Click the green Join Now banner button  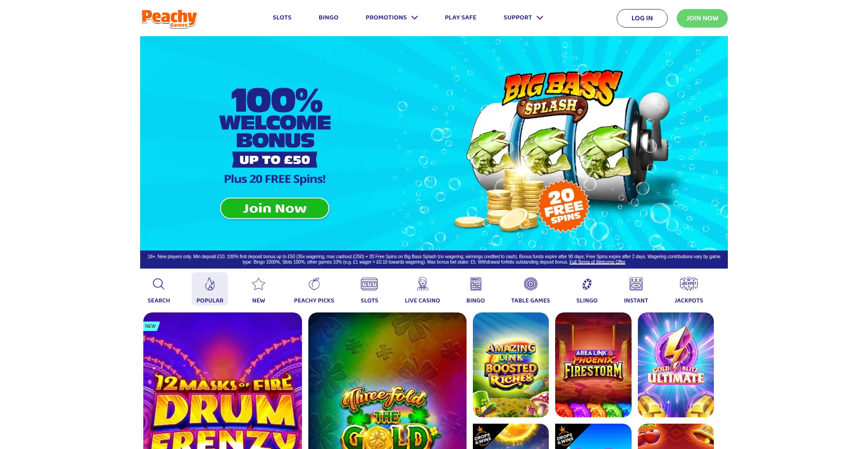point(274,208)
